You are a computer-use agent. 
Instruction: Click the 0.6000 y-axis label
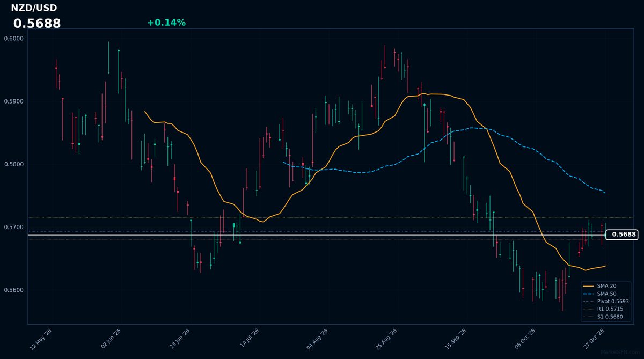click(13, 38)
